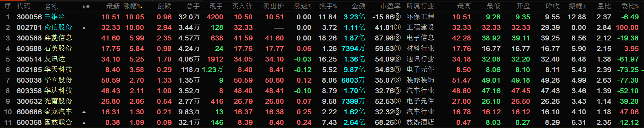Sort by 市盈率 column header
644x128 pixels.
point(390,6)
